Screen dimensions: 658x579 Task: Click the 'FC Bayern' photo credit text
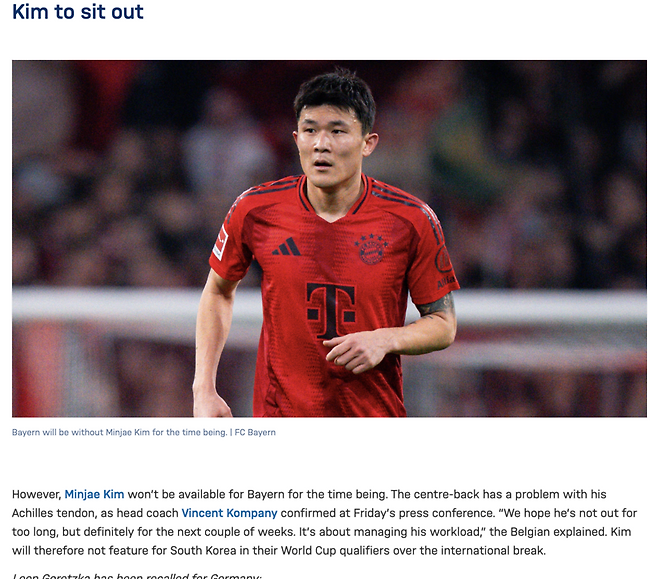click(x=255, y=433)
